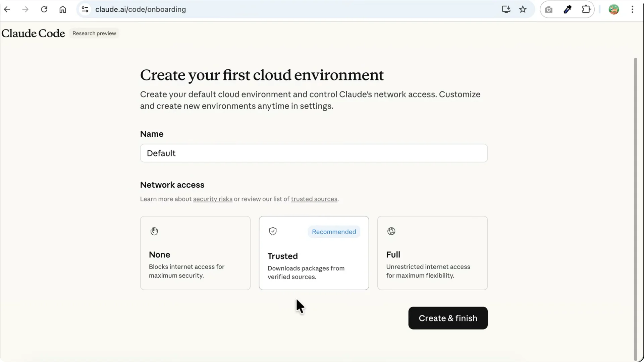Open the eyedropper color picker extension
The width and height of the screenshot is (644, 362).
point(568,9)
